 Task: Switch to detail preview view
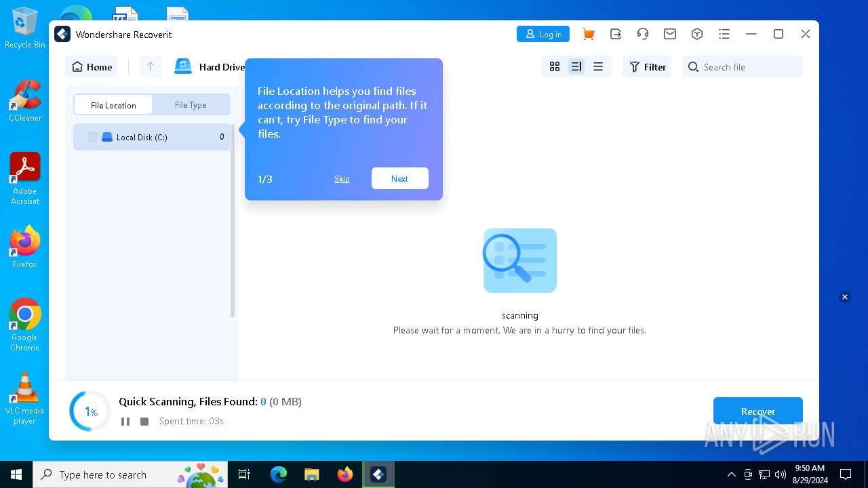tap(576, 66)
